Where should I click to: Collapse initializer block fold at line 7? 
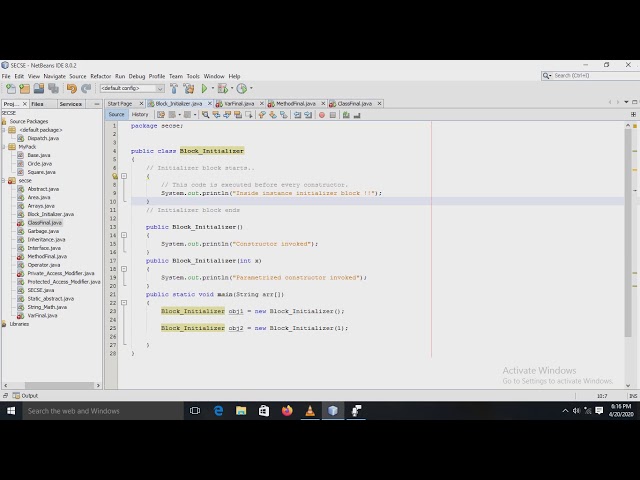124,176
